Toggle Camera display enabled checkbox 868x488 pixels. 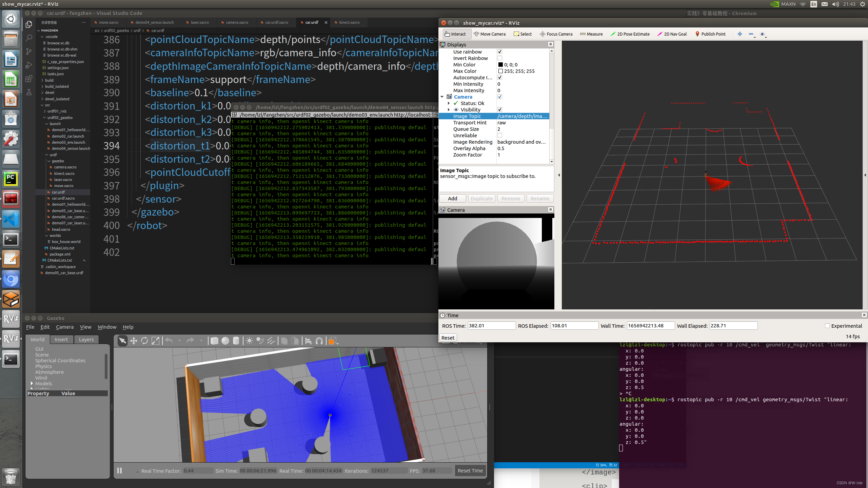[500, 97]
